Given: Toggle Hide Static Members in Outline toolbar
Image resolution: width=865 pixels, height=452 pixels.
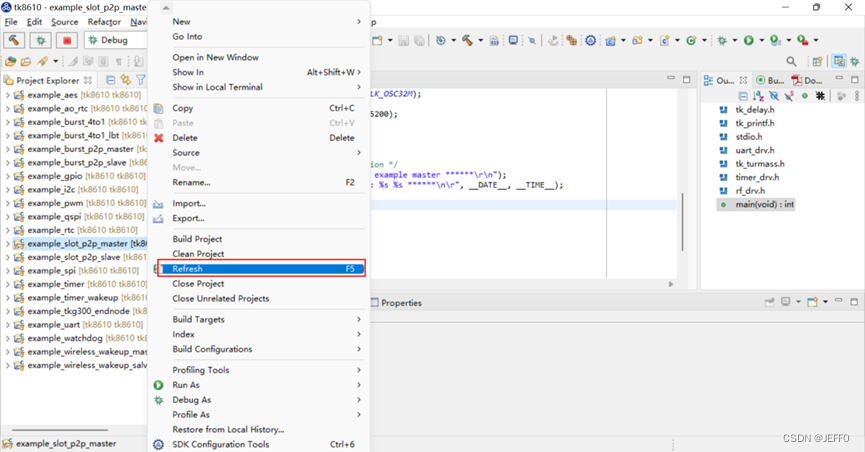Looking at the screenshot, I should [x=789, y=96].
